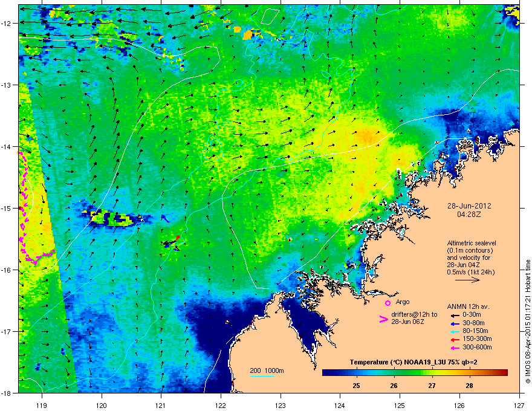Click the black 0-30m arrow legend
This screenshot has width=532, height=411.
coord(455,315)
